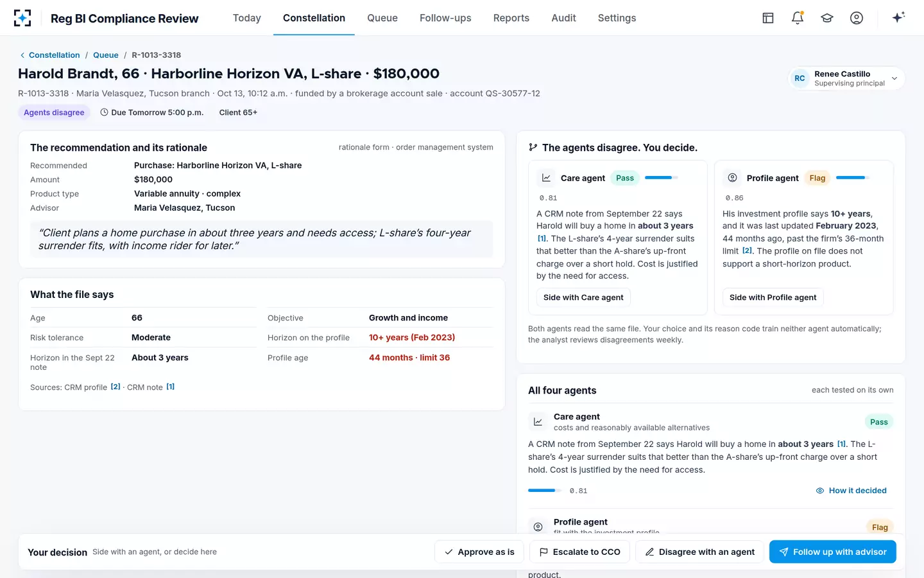
Task: Click Disagree with an agent button
Action: pyautogui.click(x=700, y=552)
